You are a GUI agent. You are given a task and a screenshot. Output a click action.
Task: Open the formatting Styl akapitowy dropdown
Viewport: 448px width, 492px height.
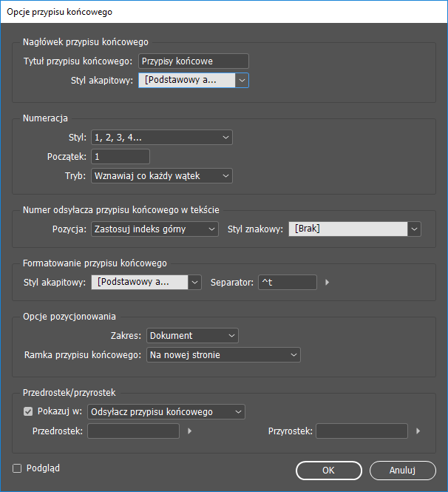coord(146,283)
